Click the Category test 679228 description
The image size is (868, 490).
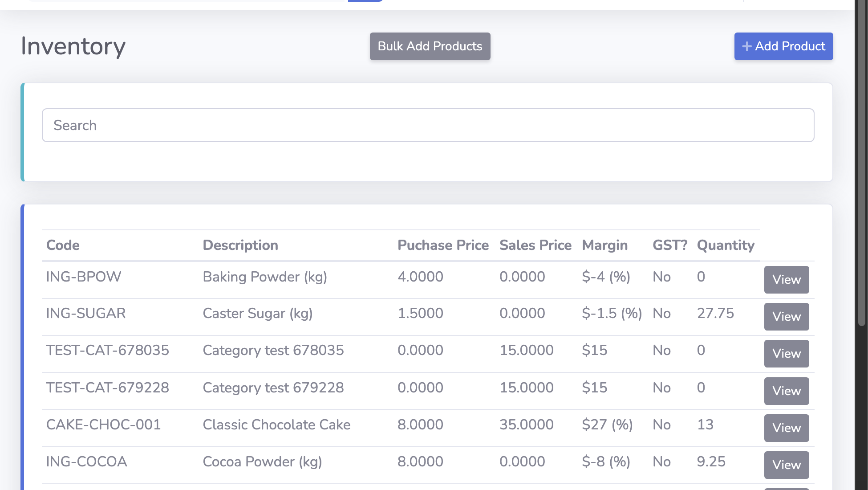click(x=273, y=388)
